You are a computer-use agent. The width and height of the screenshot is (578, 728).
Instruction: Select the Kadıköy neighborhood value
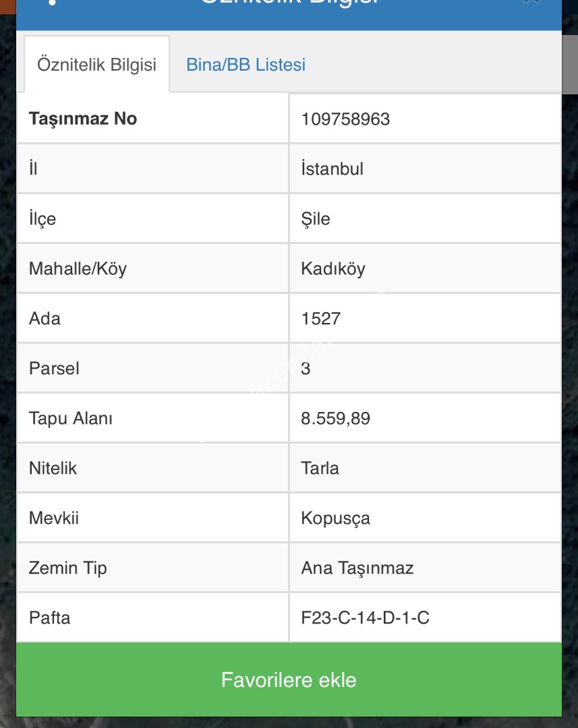pyautogui.click(x=333, y=269)
